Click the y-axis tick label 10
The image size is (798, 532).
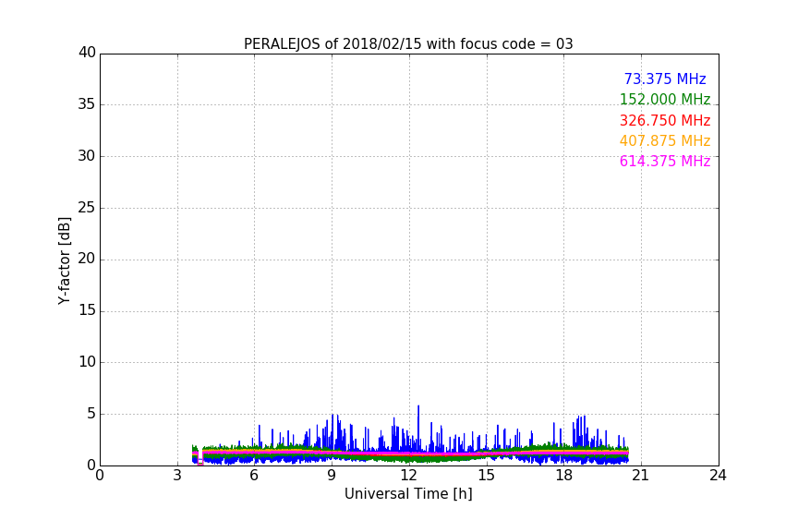(87, 362)
